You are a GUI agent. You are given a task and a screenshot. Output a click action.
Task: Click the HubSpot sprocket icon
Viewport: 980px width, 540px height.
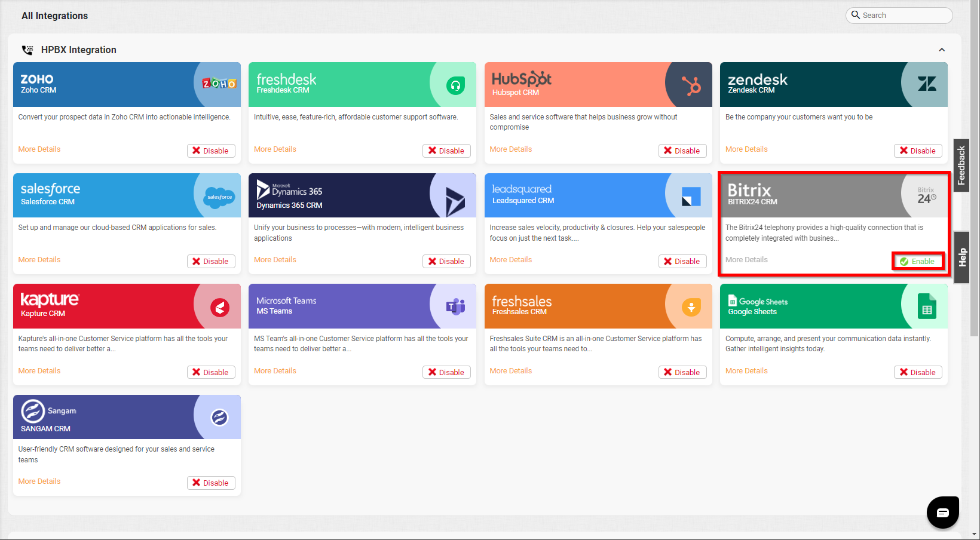[691, 86]
